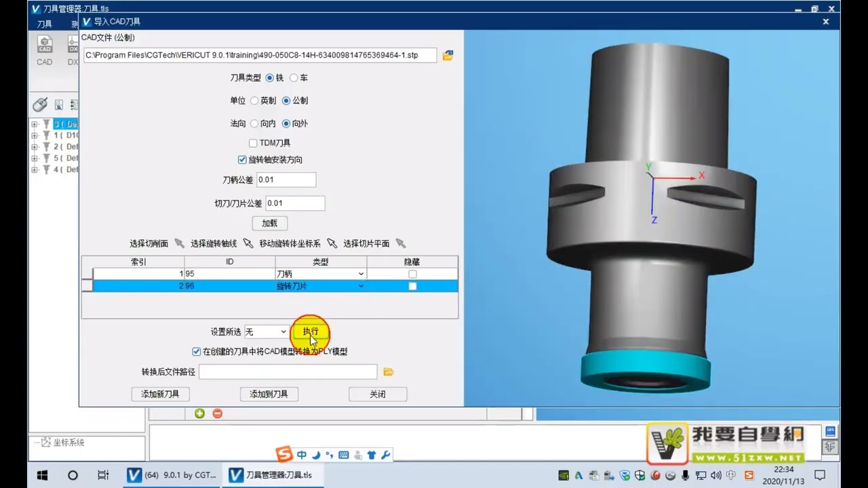The width and height of the screenshot is (868, 488).
Task: Tick hide checkbox for row ID 95
Action: point(412,274)
